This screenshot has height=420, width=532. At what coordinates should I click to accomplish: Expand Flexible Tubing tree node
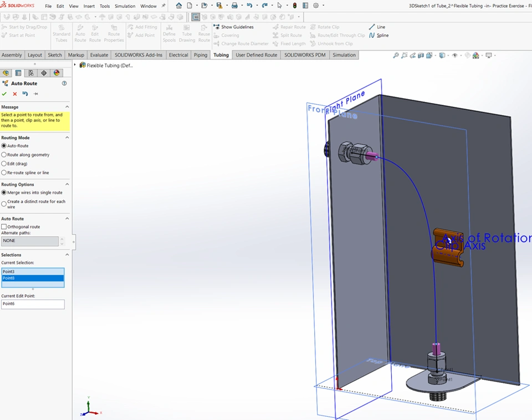point(75,65)
